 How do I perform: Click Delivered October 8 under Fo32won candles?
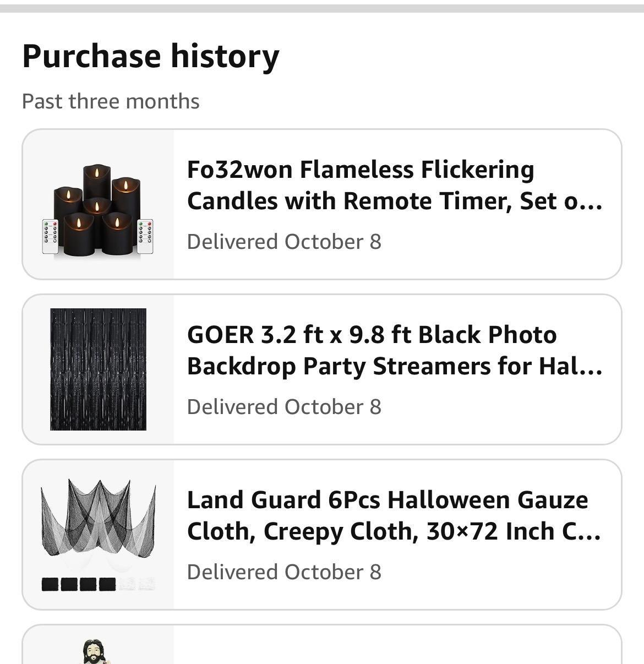284,242
